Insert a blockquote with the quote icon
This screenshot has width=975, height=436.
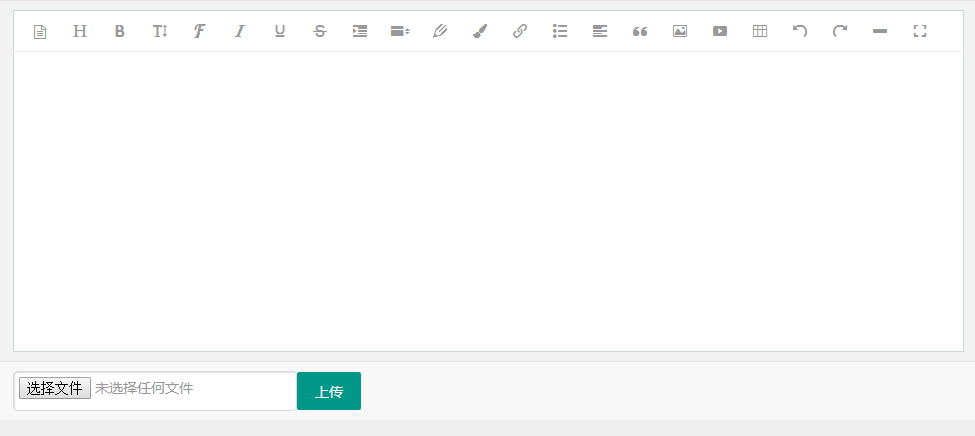point(640,31)
